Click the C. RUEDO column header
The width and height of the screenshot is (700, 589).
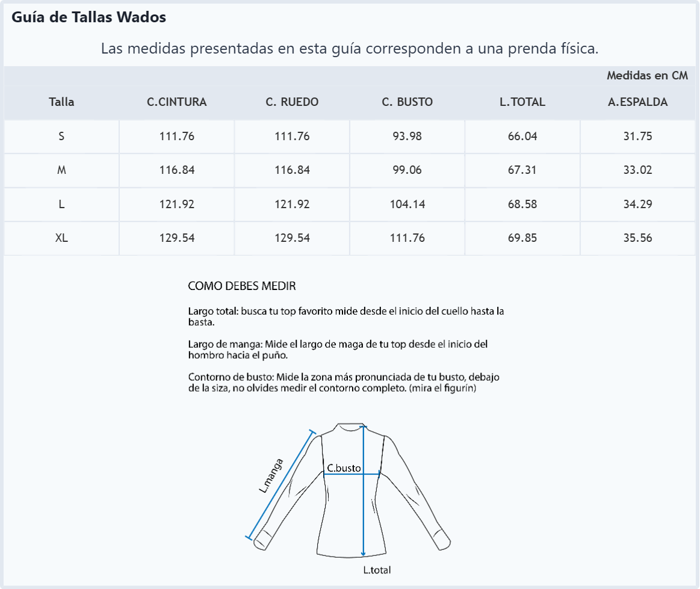(x=292, y=102)
